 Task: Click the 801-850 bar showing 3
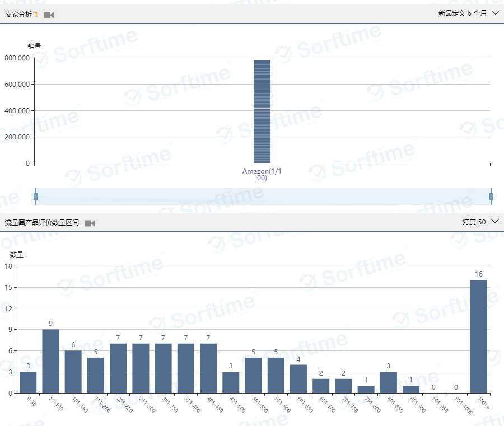coord(389,382)
